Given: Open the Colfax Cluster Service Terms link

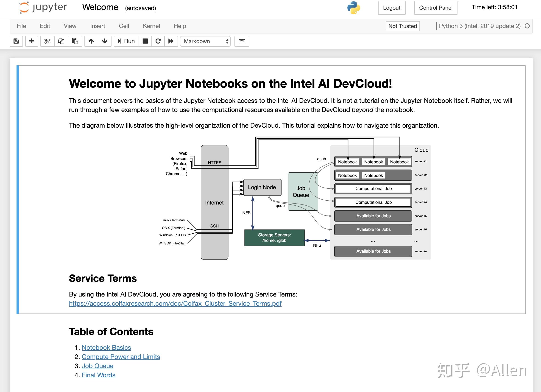Looking at the screenshot, I should click(175, 303).
